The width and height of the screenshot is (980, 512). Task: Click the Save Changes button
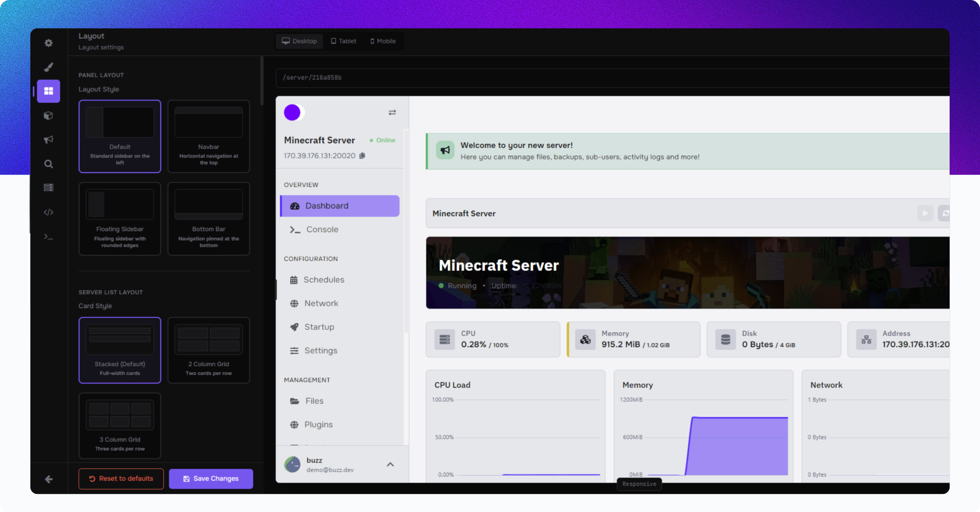point(211,479)
